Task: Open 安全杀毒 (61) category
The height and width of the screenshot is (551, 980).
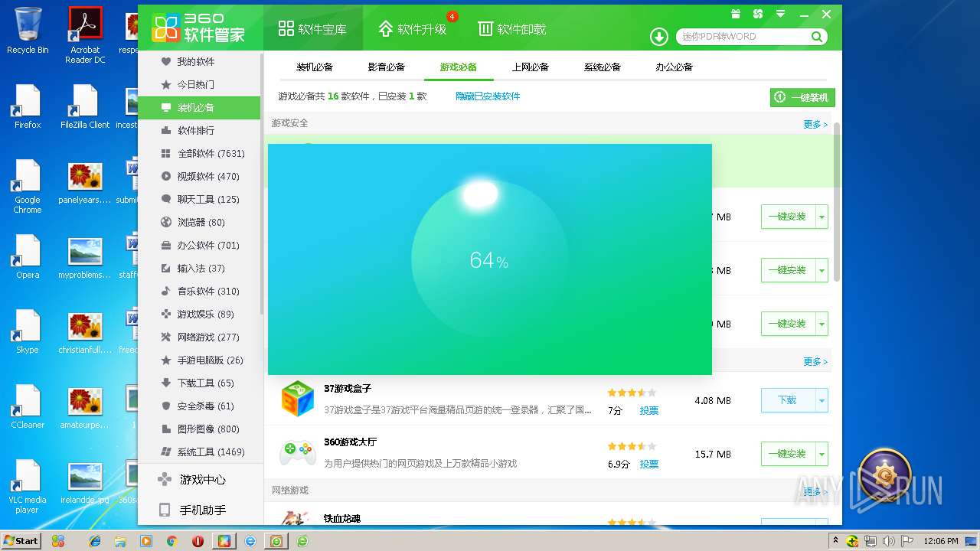Action: [x=199, y=406]
